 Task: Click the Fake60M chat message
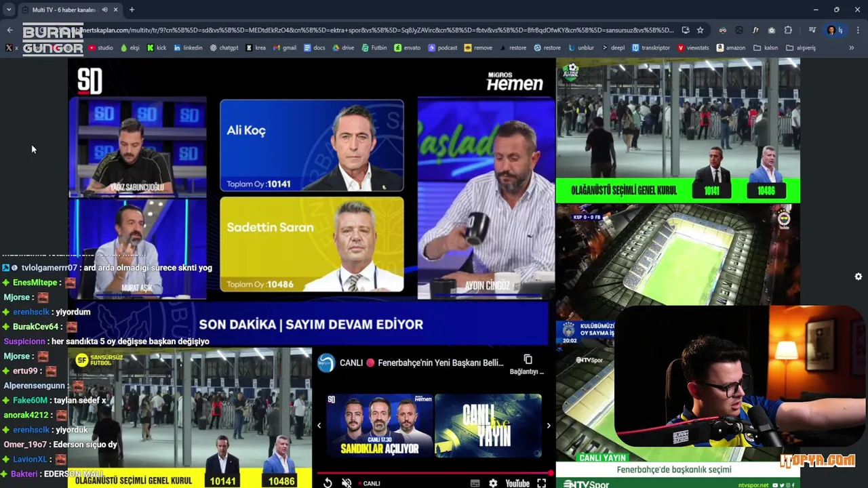[55, 401]
